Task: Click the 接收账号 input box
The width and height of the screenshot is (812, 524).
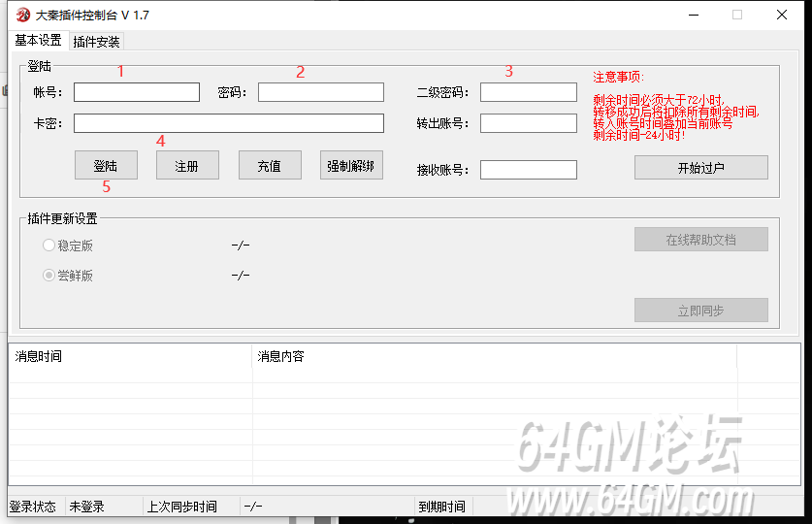Action: tap(528, 170)
